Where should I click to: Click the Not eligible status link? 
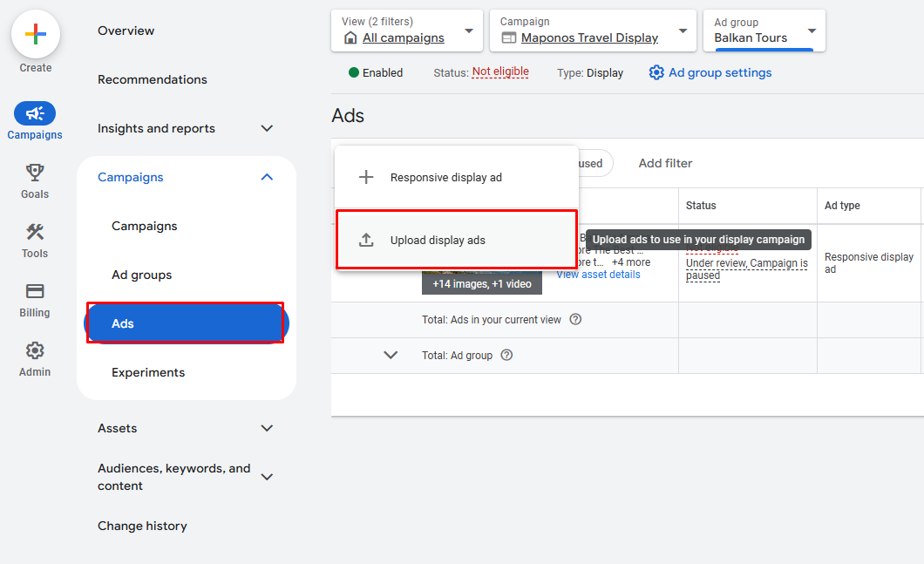(500, 71)
